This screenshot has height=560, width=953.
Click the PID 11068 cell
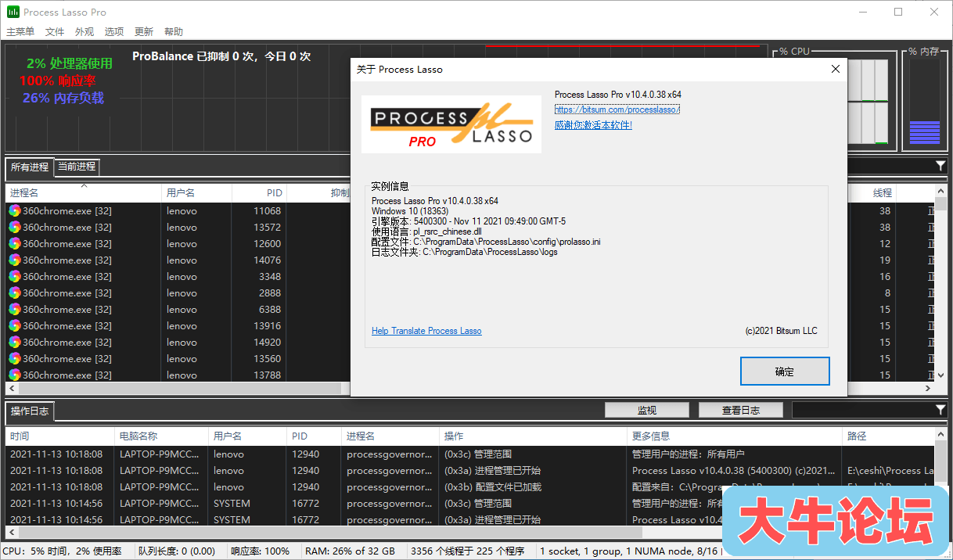259,211
